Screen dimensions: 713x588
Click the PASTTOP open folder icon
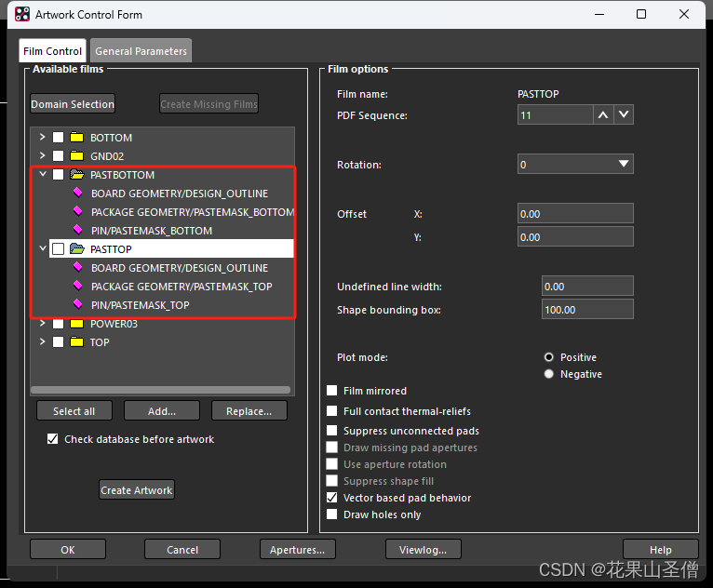point(77,249)
